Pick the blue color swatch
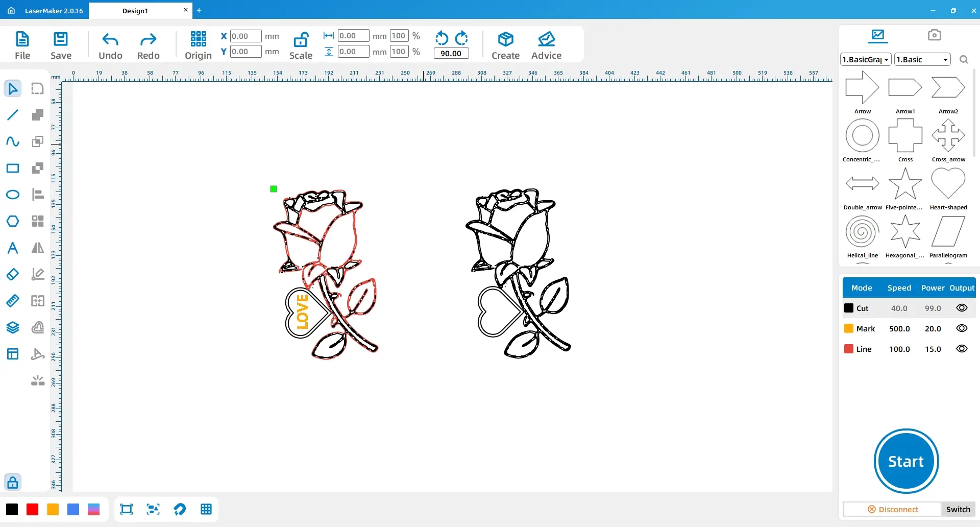This screenshot has width=980, height=527. point(73,509)
